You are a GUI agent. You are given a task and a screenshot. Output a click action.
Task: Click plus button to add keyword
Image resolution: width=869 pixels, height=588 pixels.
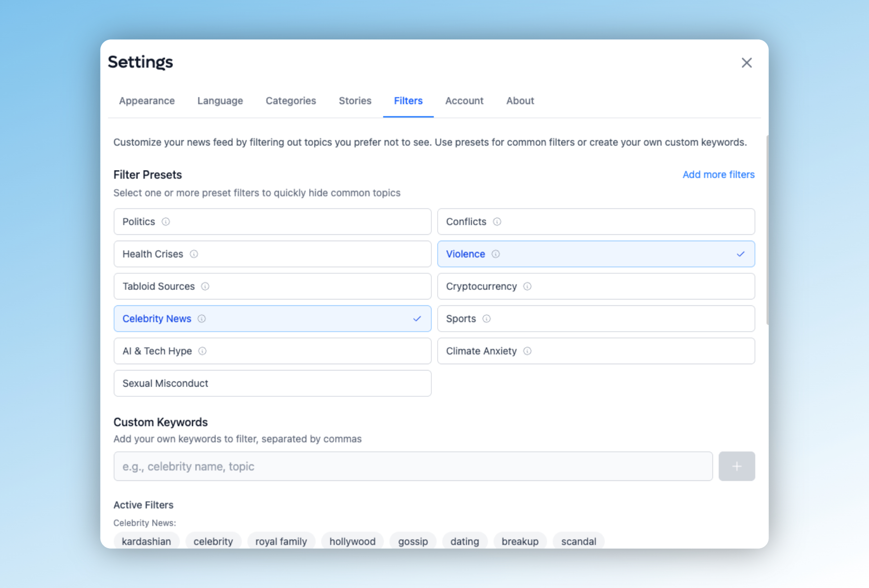coord(736,466)
